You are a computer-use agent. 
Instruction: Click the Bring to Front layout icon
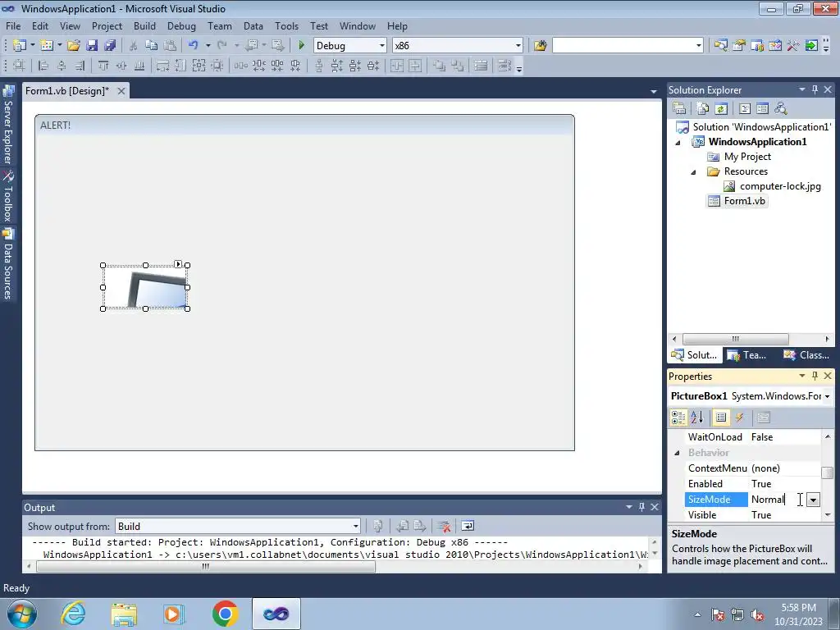(x=439, y=66)
